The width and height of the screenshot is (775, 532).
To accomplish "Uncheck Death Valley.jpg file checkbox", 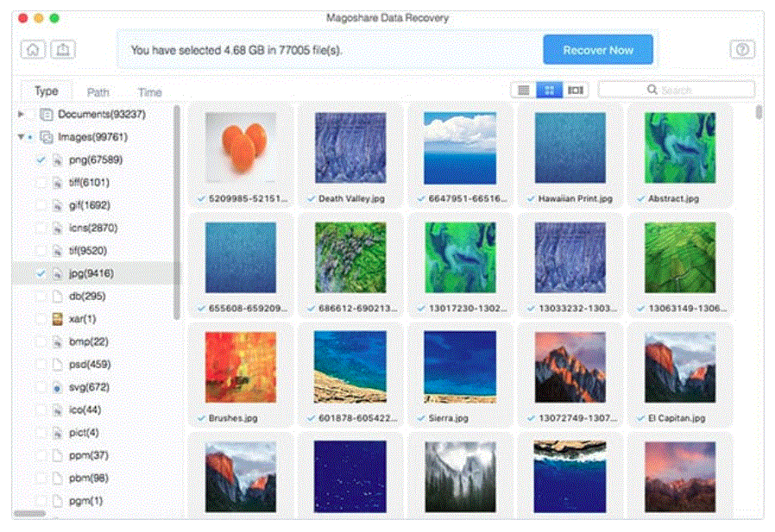I will [311, 198].
